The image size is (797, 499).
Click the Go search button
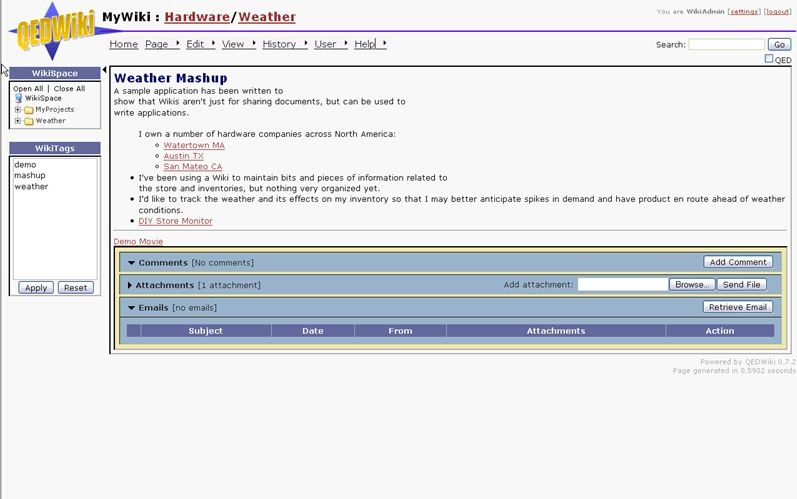click(x=779, y=45)
